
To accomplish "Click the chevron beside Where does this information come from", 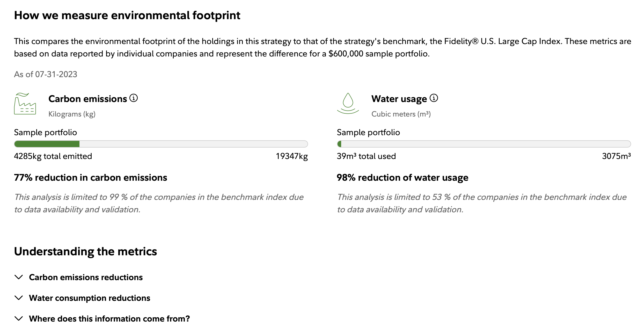I will click(x=19, y=319).
